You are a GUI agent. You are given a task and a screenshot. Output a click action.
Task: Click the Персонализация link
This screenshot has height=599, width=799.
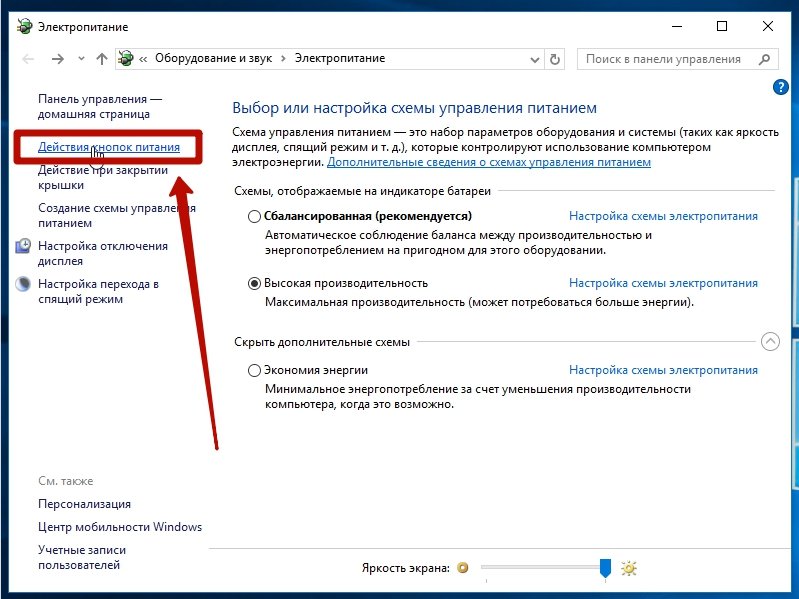click(84, 504)
